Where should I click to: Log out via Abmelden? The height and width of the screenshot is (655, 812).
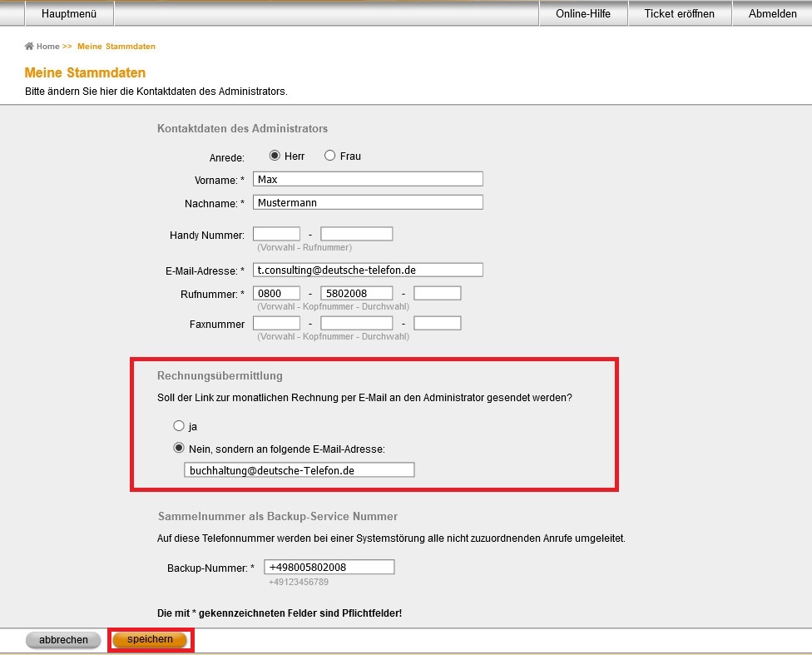(772, 13)
